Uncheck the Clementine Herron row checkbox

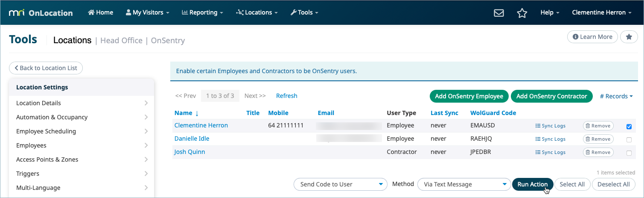(629, 127)
